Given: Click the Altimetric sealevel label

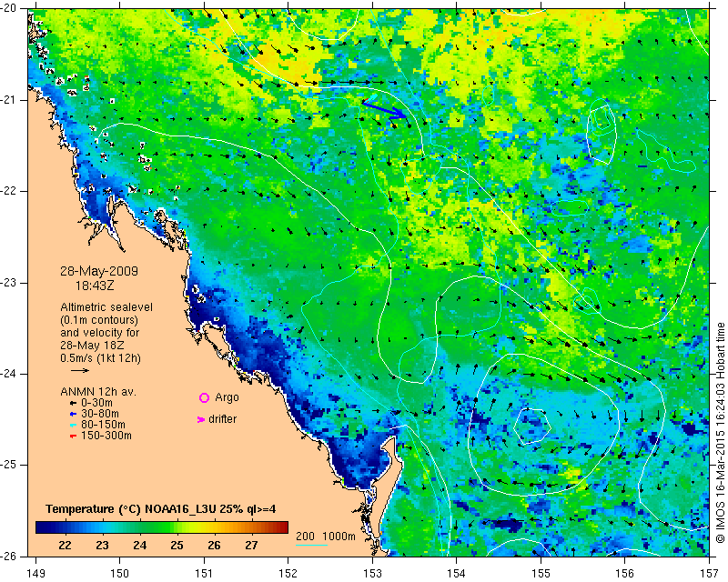Looking at the screenshot, I should point(106,307).
